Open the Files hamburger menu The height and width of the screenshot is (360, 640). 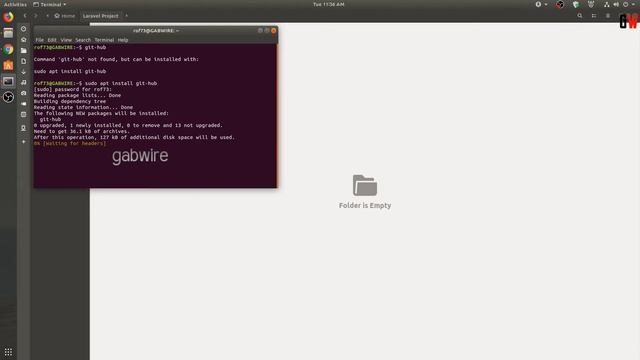point(608,16)
